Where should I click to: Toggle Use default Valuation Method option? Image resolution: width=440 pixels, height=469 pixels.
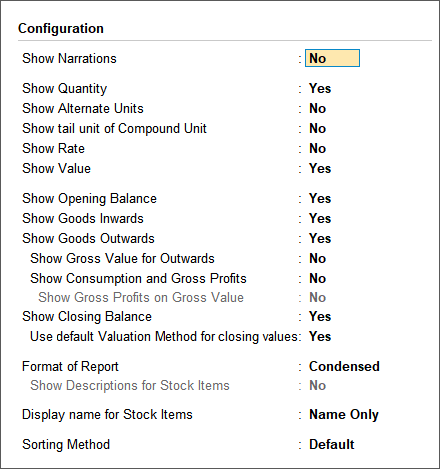tap(320, 337)
